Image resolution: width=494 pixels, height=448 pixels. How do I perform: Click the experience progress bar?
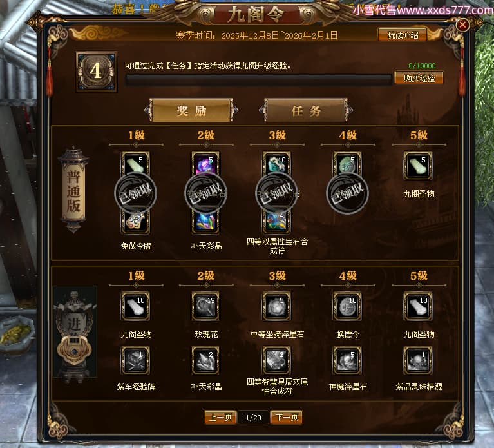click(258, 80)
